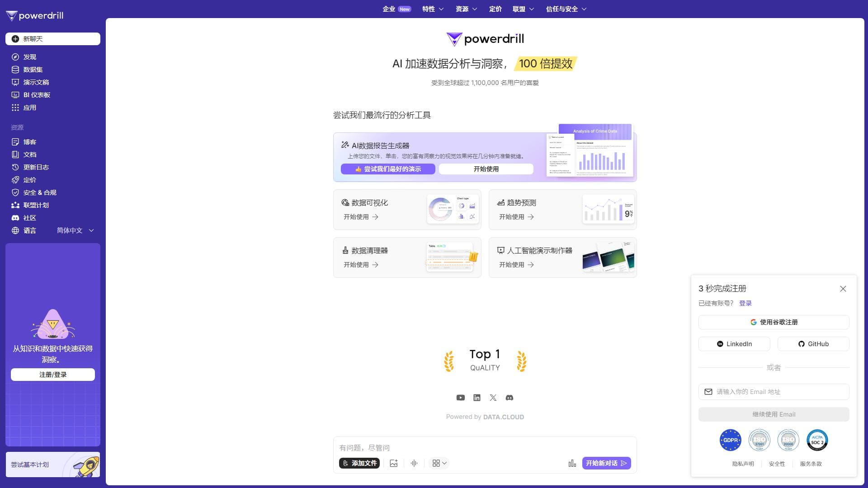This screenshot has height=488, width=868.
Task: Open the BI 仪表板 dashboard icon
Action: tap(15, 94)
